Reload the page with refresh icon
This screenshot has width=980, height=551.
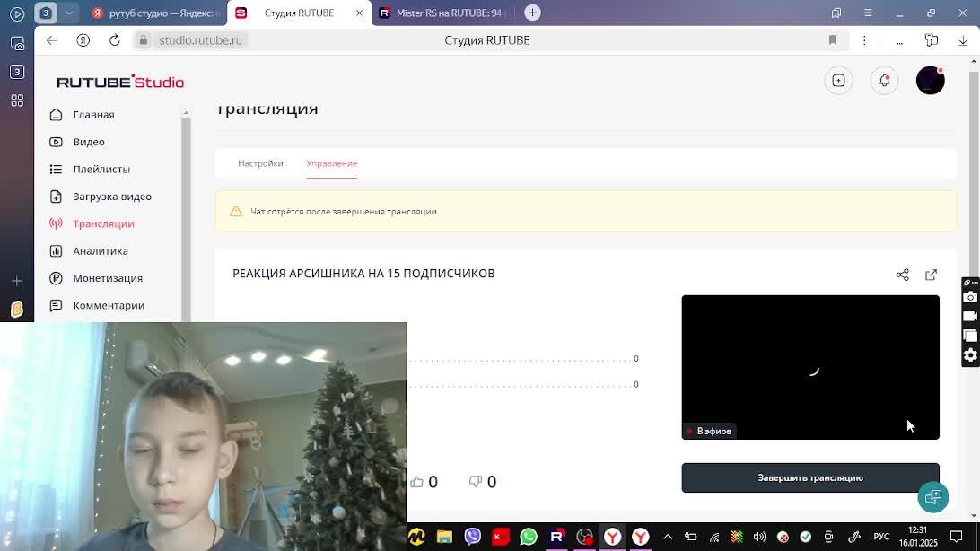click(x=114, y=40)
